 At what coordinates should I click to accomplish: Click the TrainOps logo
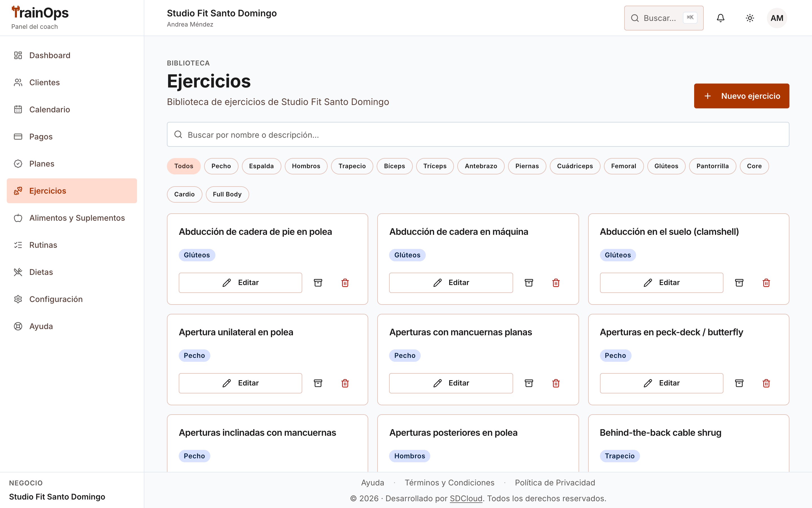[40, 13]
